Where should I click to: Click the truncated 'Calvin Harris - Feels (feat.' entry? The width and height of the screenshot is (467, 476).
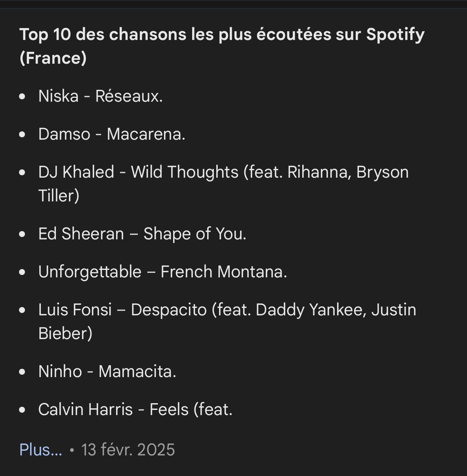135,410
